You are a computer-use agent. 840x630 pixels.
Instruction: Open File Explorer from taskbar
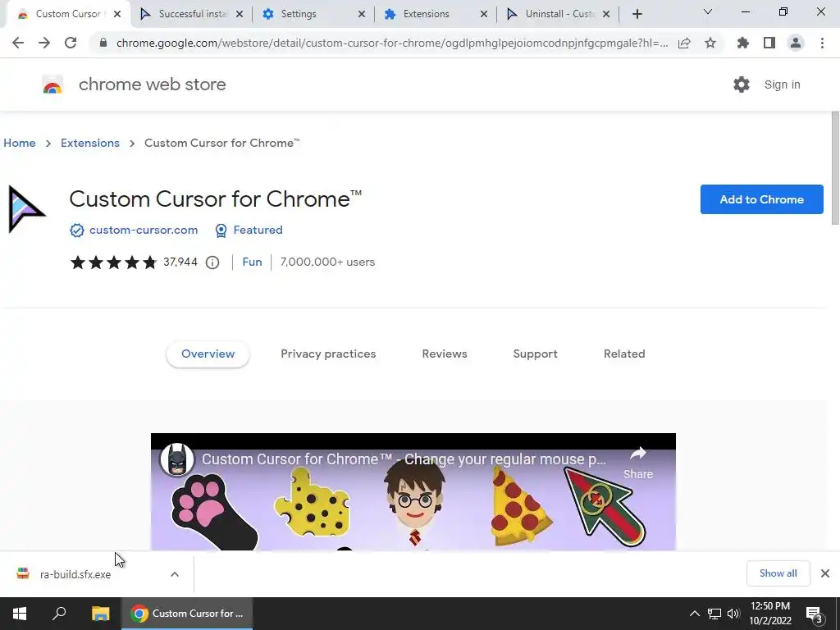point(100,614)
